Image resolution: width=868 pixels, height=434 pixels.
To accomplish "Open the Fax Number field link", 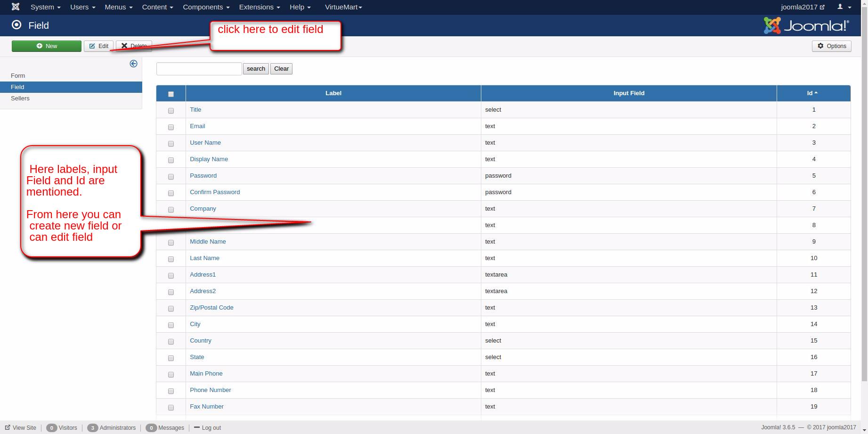I will [x=207, y=407].
